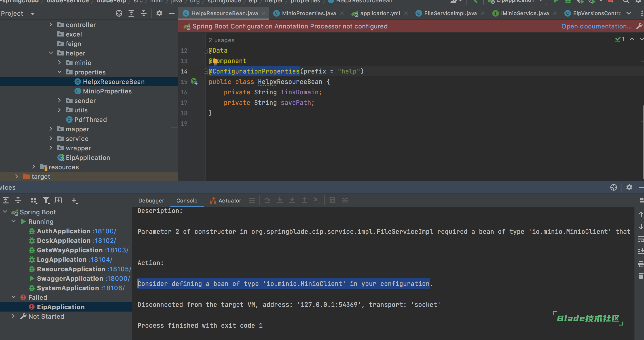Open the Project view dropdown
This screenshot has height=340, width=644.
[32, 14]
